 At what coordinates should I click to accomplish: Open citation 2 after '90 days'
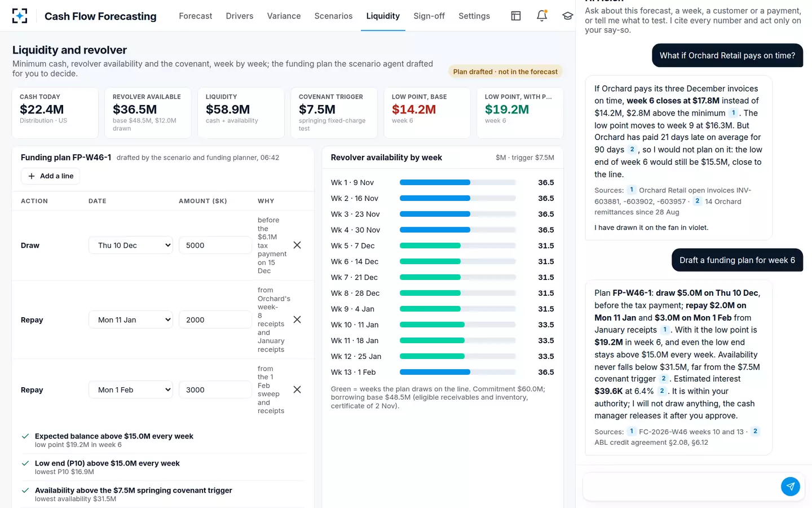click(x=632, y=150)
